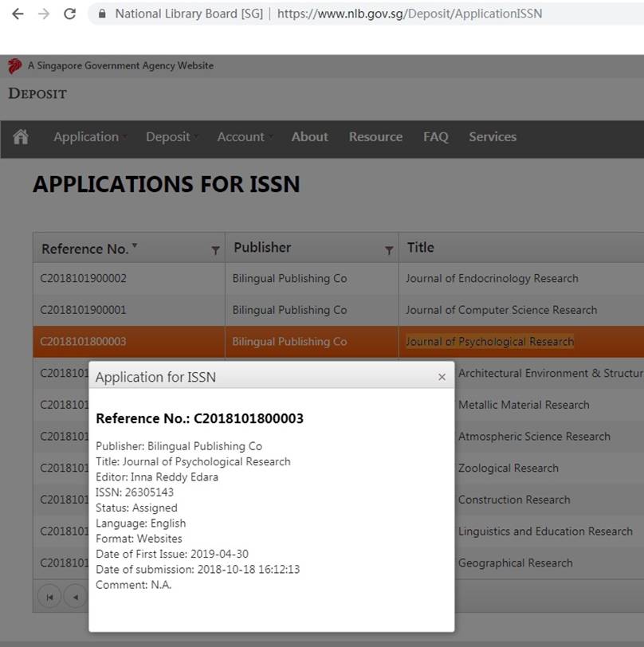The width and height of the screenshot is (644, 647).
Task: Go to first page of table
Action: 49,597
